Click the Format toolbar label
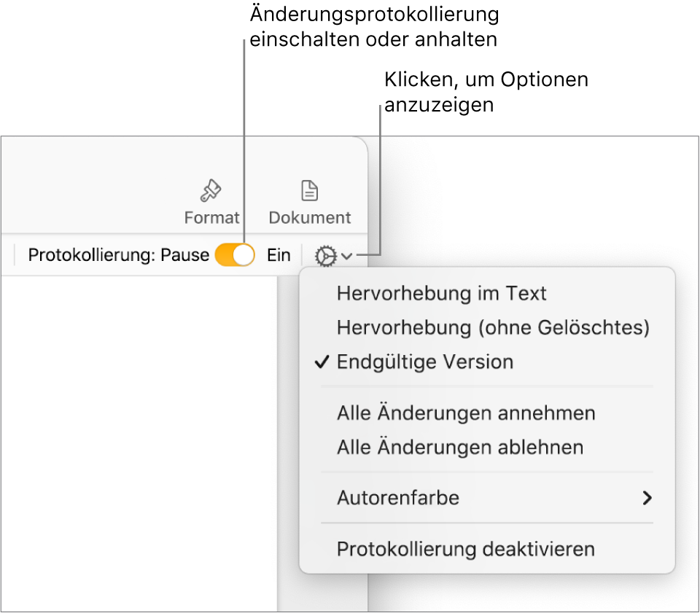The width and height of the screenshot is (700, 613). [x=211, y=216]
